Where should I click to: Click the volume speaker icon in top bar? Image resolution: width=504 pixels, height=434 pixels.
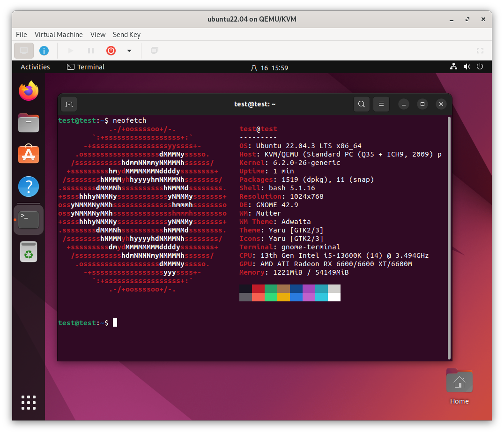pyautogui.click(x=467, y=67)
